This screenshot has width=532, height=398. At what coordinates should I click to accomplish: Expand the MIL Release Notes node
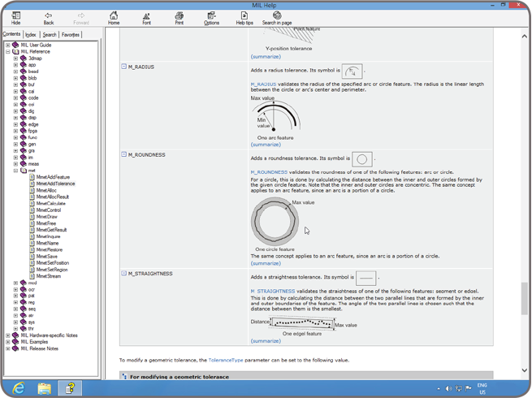tap(8, 348)
